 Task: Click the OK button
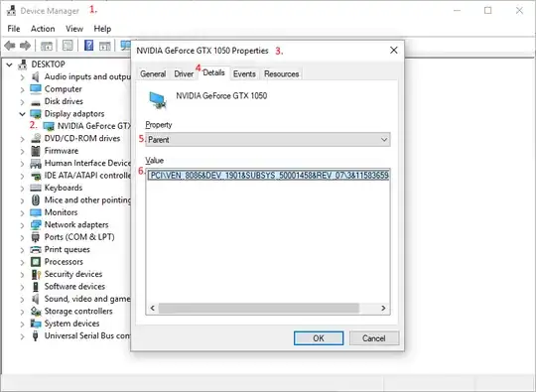coord(319,338)
